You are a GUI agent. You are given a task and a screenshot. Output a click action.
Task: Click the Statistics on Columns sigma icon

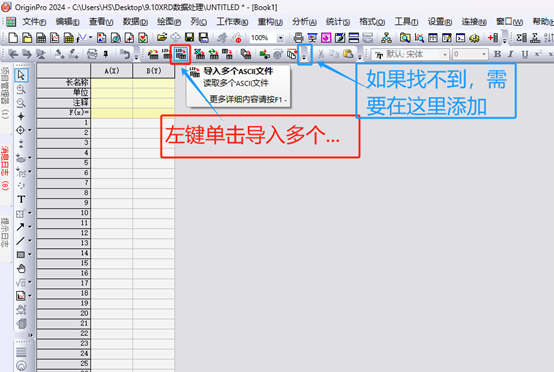pos(521,37)
